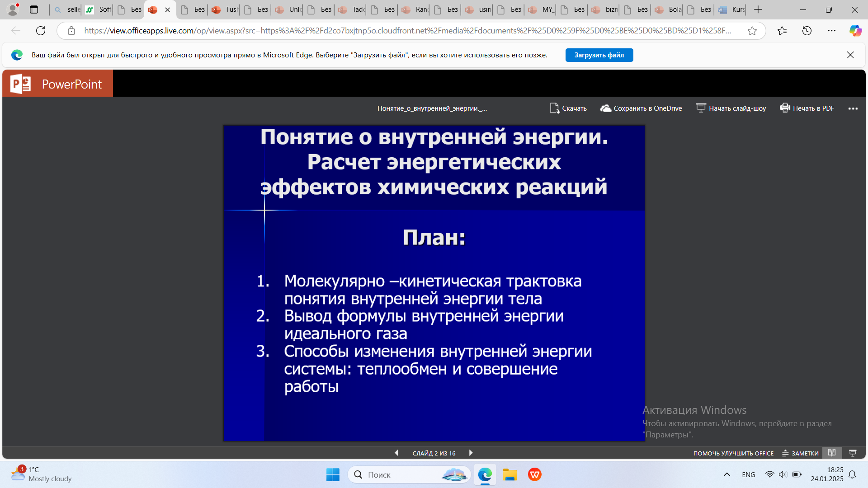
Task: Open Copilot icon in Edge
Action: click(x=855, y=31)
